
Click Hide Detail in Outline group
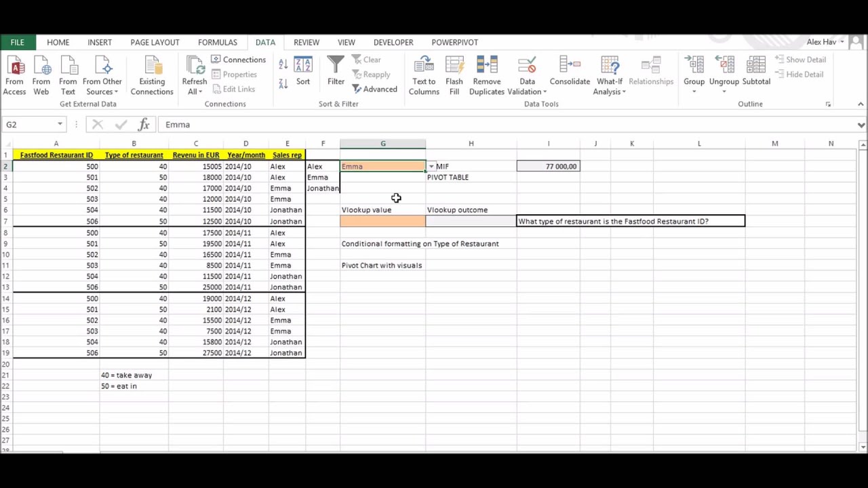click(799, 75)
